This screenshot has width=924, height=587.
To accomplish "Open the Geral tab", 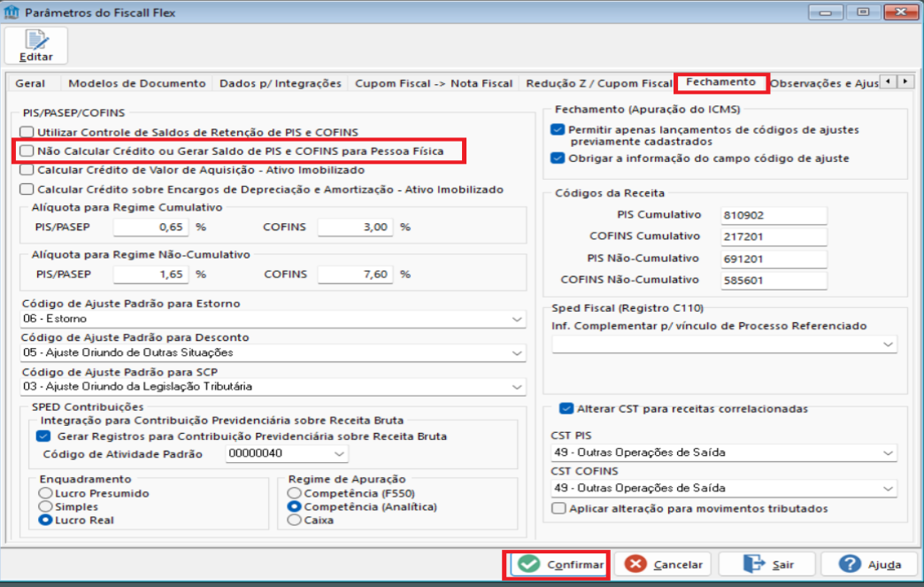I will click(x=30, y=83).
